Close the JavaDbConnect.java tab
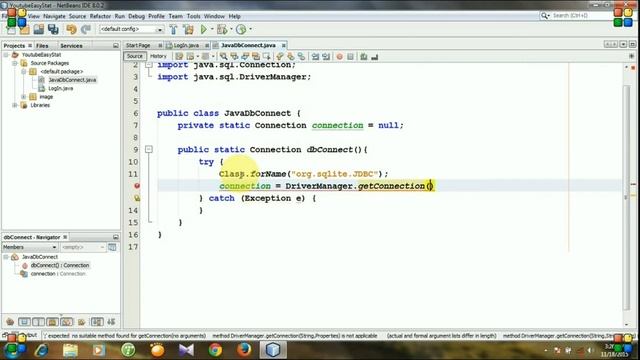The height and width of the screenshot is (360, 640). 283,45
